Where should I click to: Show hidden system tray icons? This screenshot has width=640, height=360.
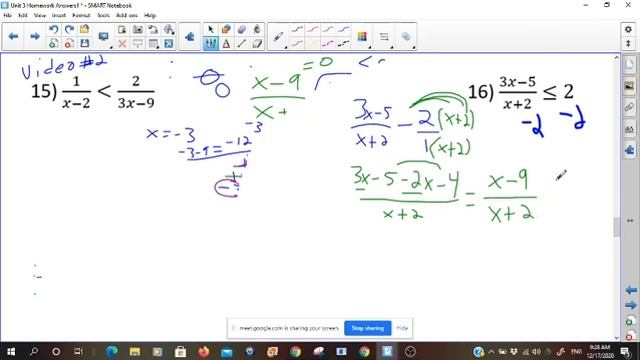[x=491, y=351]
